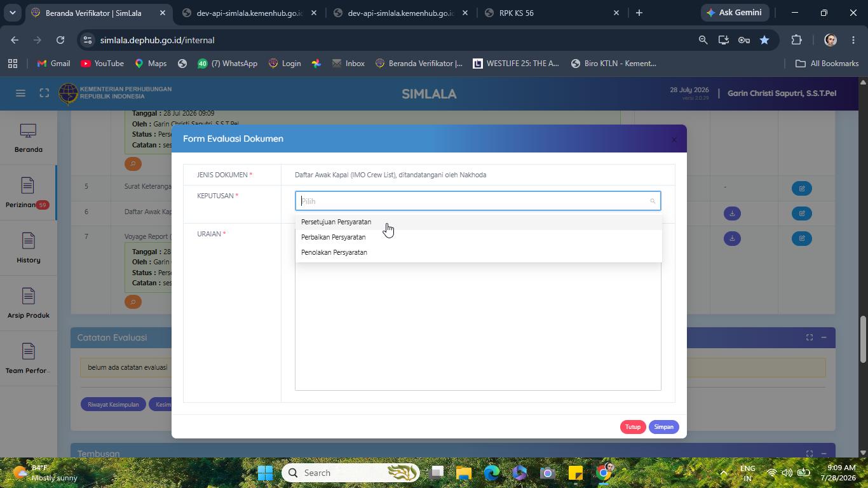Click download icon for row 6
Image resolution: width=868 pixels, height=488 pixels.
tap(732, 213)
